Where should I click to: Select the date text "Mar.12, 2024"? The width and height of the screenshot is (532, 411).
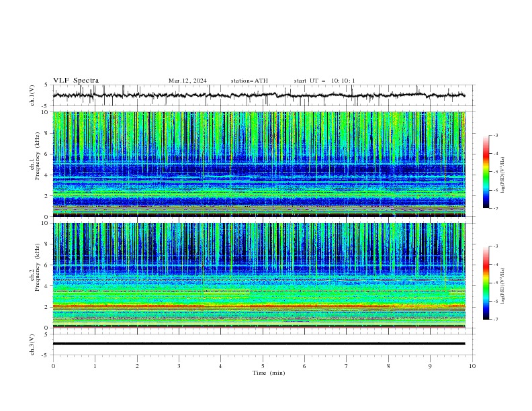pos(187,81)
